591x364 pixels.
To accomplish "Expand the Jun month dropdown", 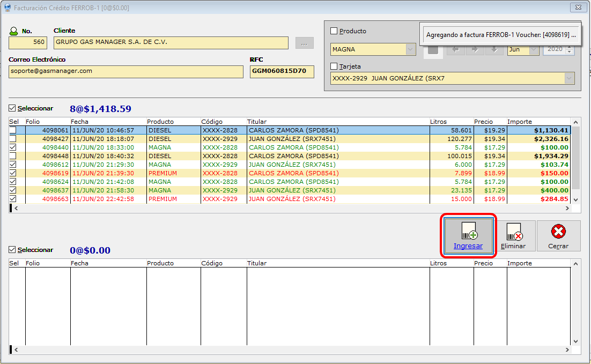I will (x=534, y=49).
